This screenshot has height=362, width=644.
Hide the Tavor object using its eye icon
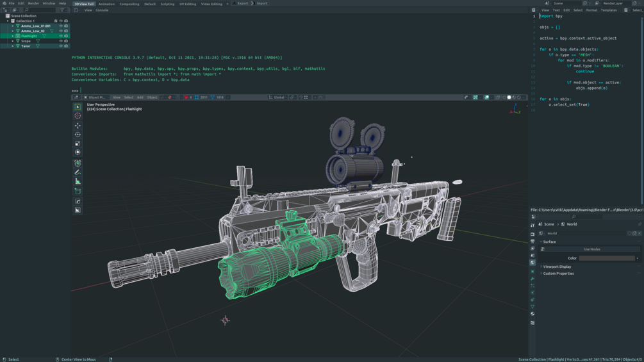tap(61, 46)
